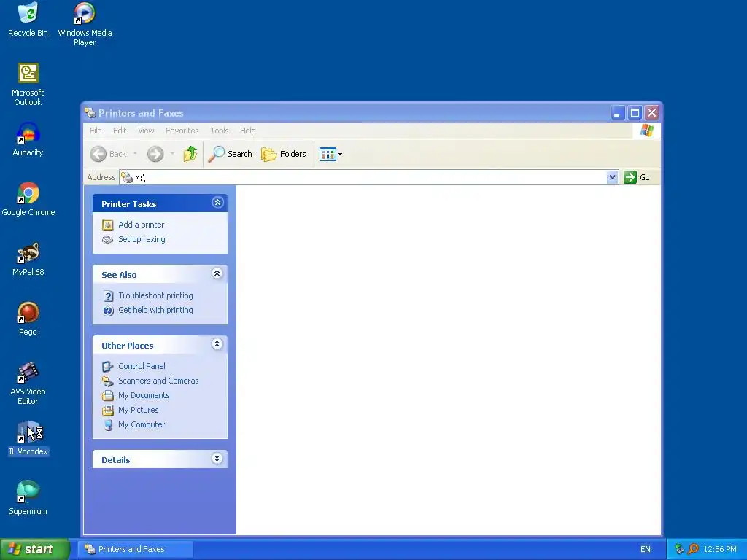Viewport: 747px width, 560px height.
Task: Collapse the See Also section
Action: (x=217, y=273)
